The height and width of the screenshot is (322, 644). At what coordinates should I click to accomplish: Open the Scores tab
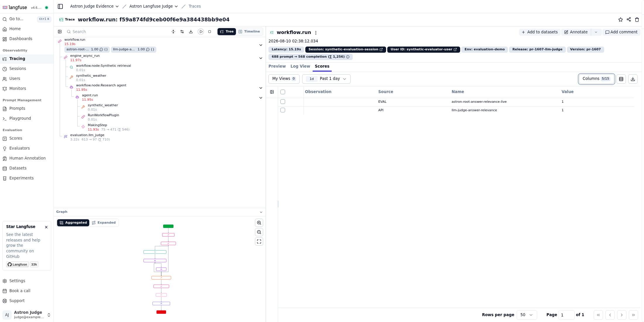coord(322,66)
